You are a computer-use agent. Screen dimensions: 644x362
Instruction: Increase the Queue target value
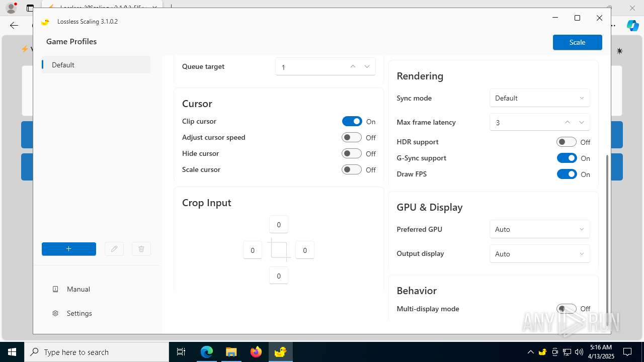pos(353,66)
